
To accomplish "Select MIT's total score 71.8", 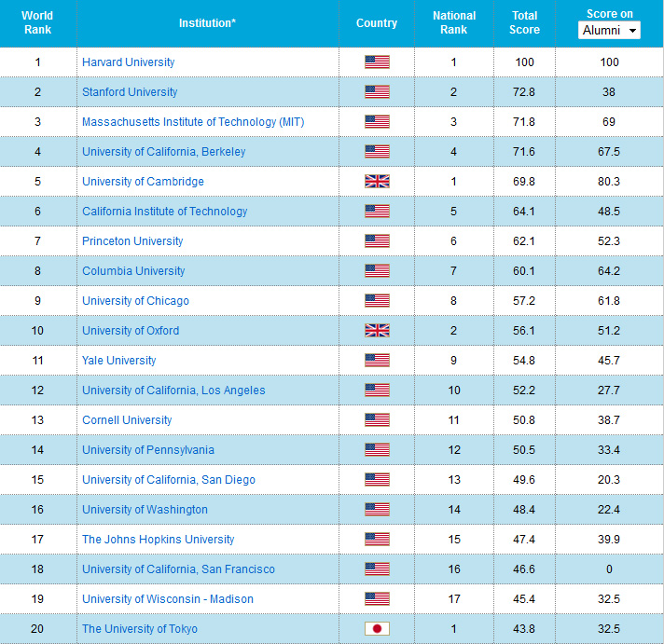I will (524, 122).
